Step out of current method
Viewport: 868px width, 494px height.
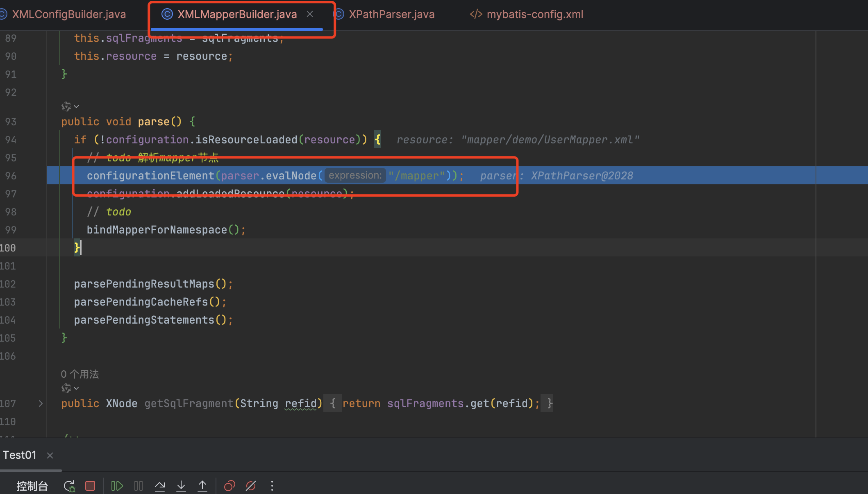tap(202, 486)
